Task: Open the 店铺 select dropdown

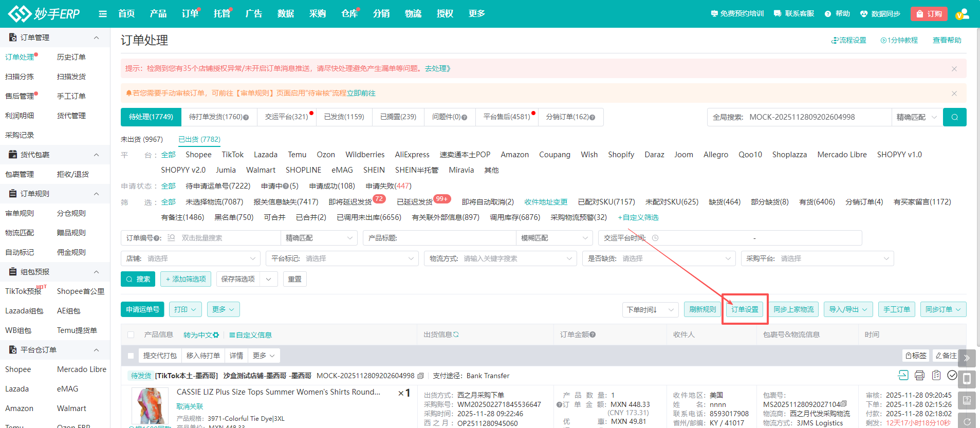Action: [191, 258]
